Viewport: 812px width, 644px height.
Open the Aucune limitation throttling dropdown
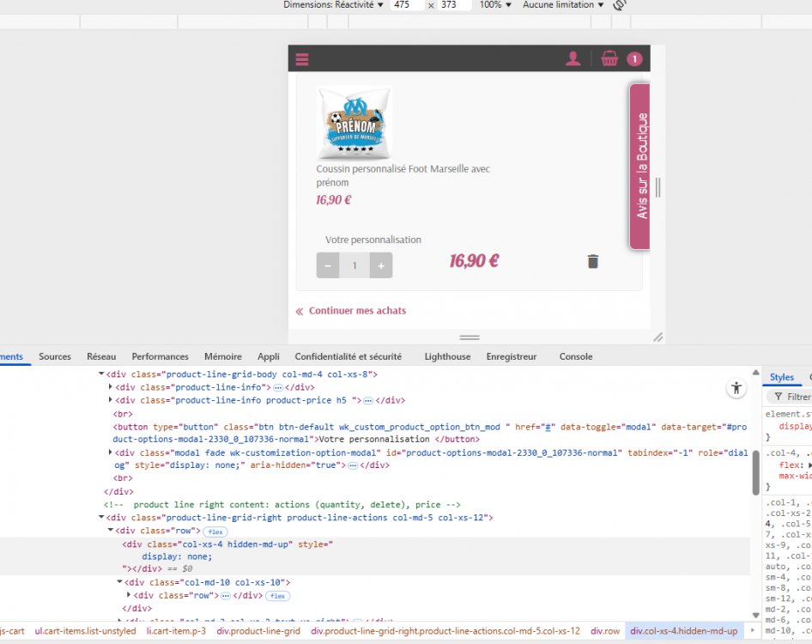click(563, 4)
